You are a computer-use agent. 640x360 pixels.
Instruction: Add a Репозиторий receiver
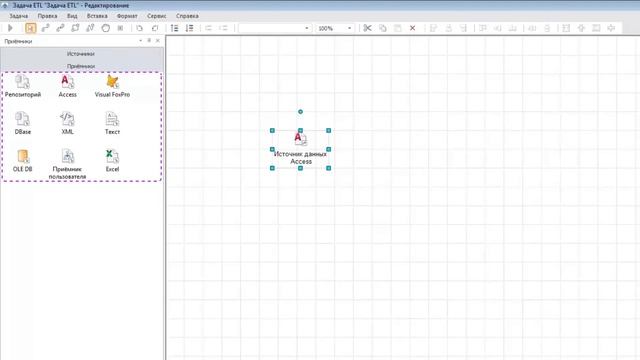22,86
